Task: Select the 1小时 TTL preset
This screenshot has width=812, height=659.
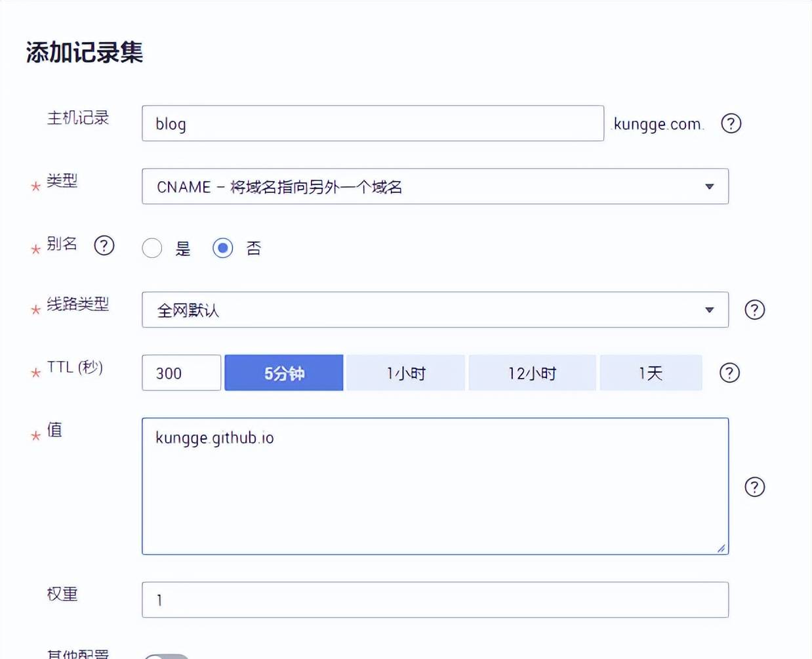Action: click(405, 373)
